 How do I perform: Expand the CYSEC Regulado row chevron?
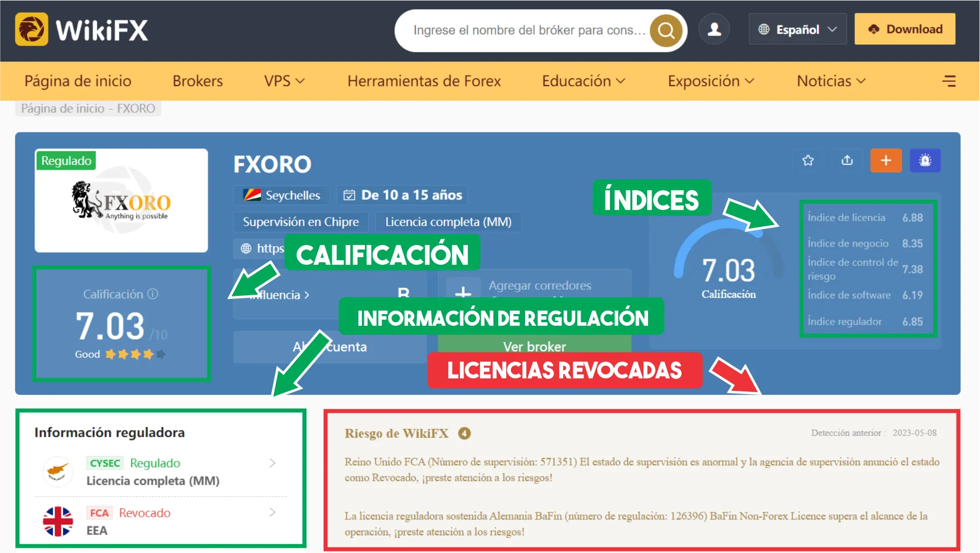(272, 463)
